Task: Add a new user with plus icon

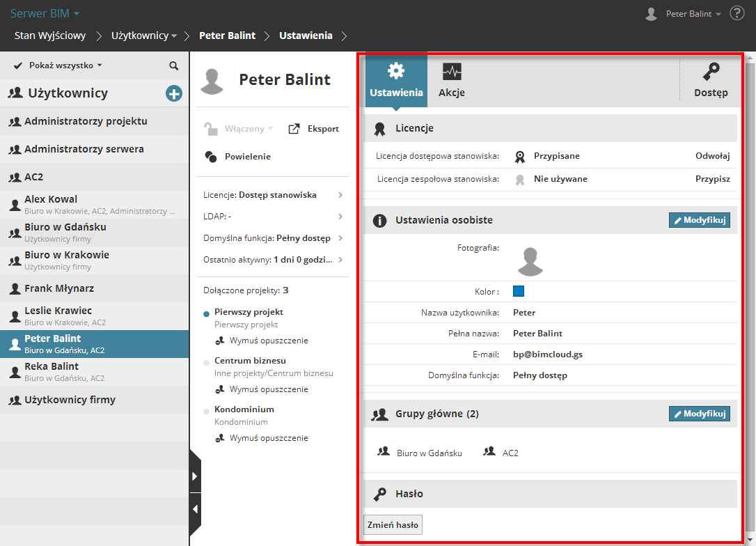Action: click(173, 93)
